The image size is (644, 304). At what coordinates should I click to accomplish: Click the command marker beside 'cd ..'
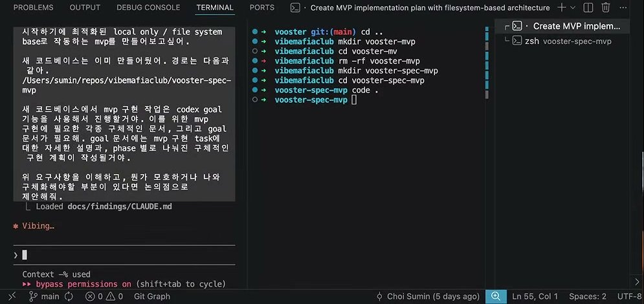click(x=255, y=32)
